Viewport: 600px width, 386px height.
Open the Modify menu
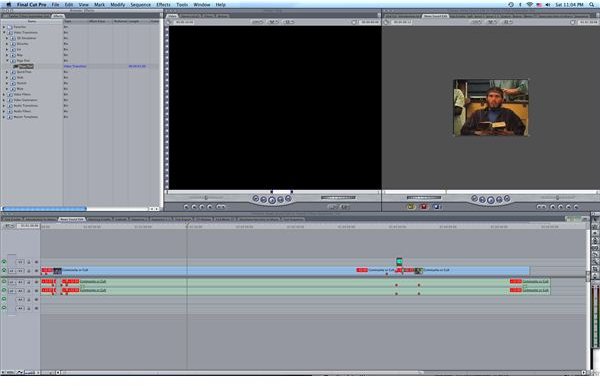tap(117, 5)
